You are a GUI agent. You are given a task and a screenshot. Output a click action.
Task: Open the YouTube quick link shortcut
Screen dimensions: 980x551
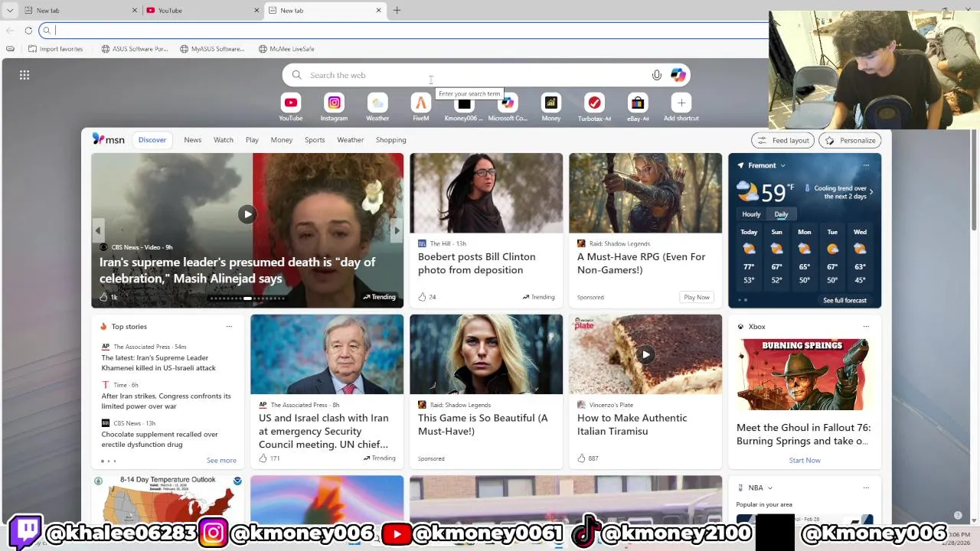[x=290, y=103]
